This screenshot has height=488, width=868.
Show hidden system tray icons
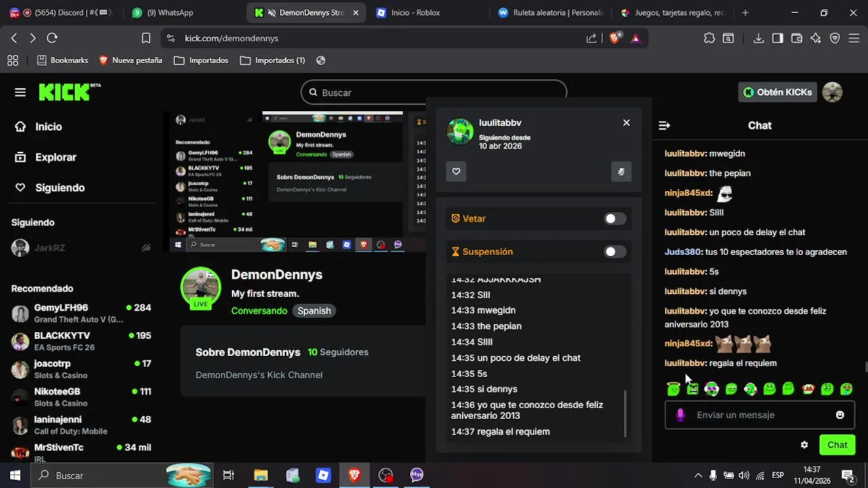pos(698,476)
